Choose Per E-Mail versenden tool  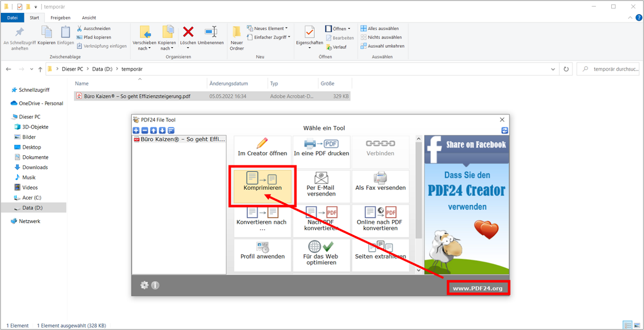(322, 186)
